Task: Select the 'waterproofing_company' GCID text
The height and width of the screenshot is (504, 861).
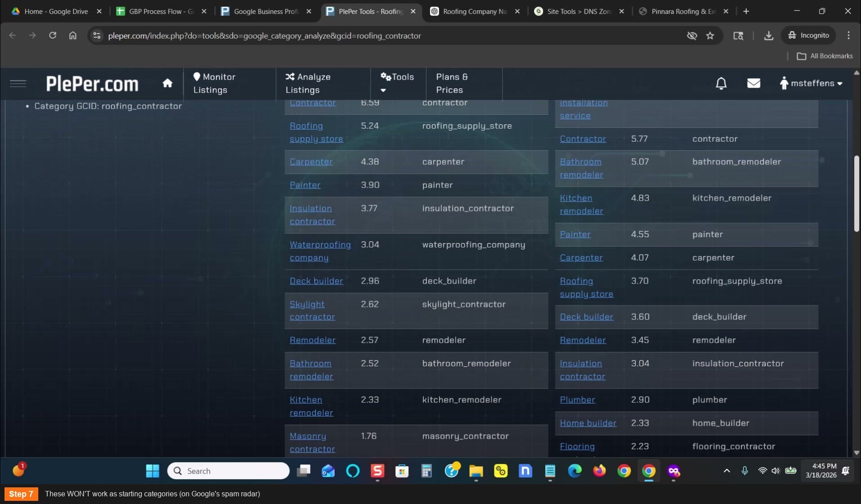Action: point(473,244)
